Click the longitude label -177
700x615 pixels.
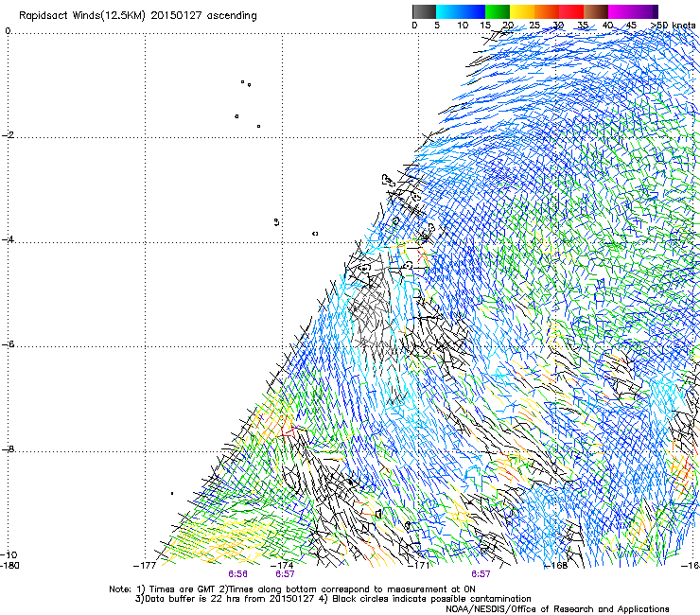(145, 566)
